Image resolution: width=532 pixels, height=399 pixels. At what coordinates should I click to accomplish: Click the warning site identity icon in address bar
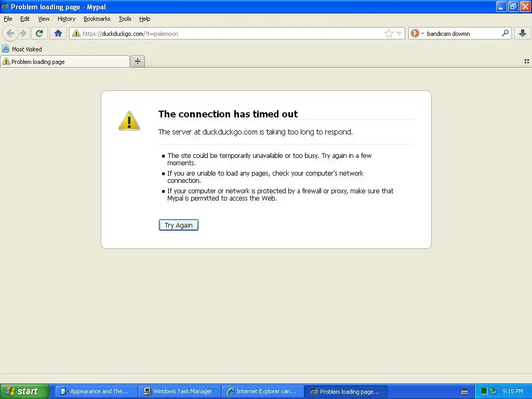(76, 33)
